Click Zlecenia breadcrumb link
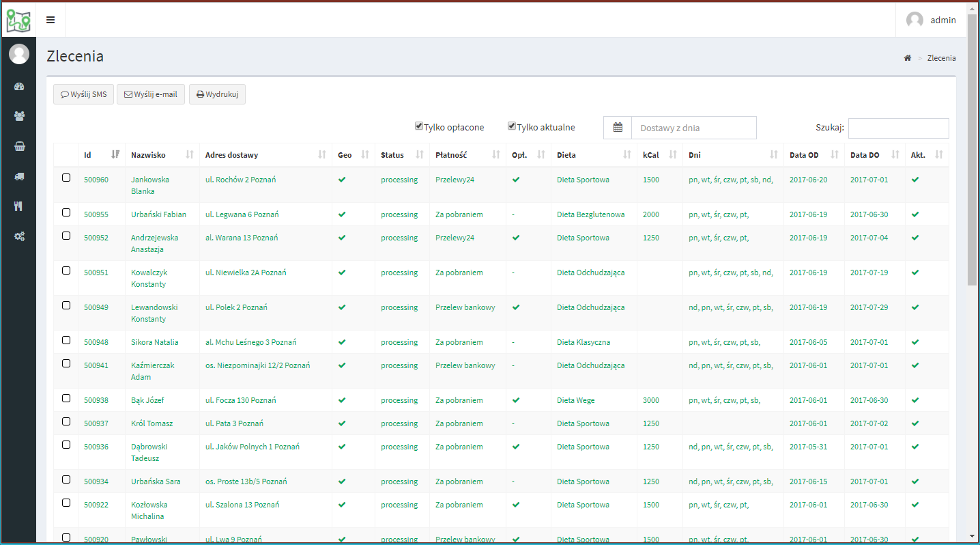 point(941,58)
